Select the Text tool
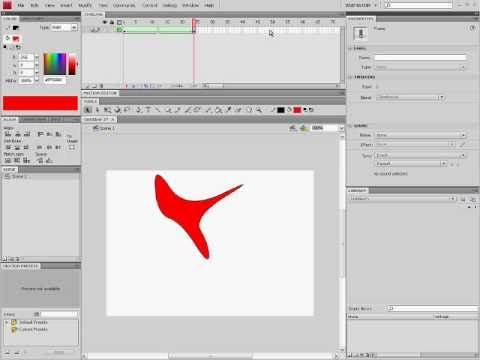 (148, 110)
